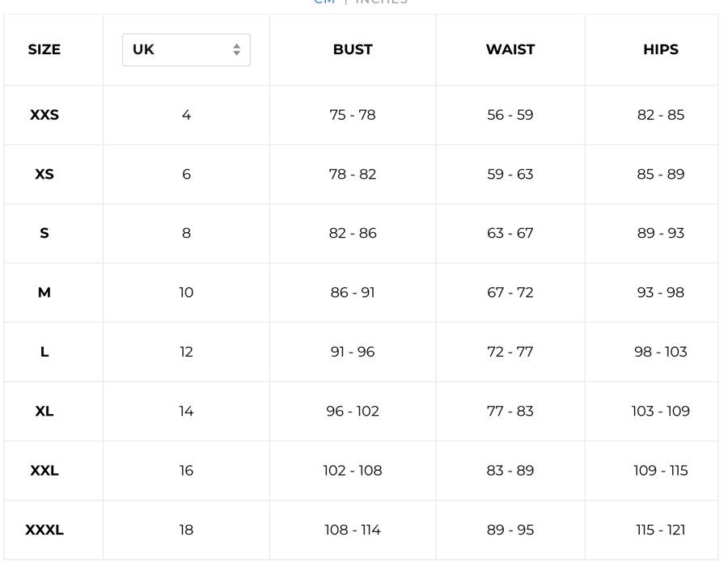Select the XXS size row label

[x=44, y=115]
